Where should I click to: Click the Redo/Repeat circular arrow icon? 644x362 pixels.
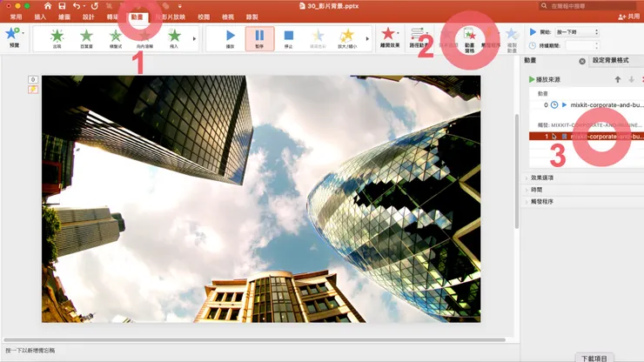[95, 6]
